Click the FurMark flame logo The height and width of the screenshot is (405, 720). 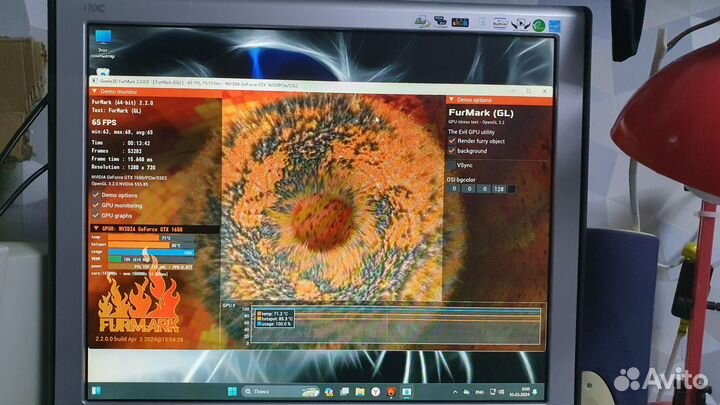(x=138, y=303)
